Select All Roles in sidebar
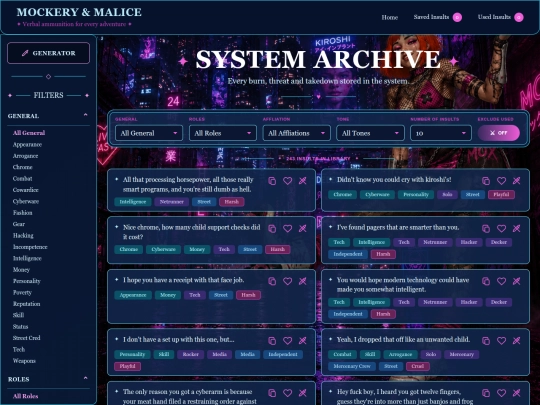Image resolution: width=540 pixels, height=405 pixels. point(25,396)
